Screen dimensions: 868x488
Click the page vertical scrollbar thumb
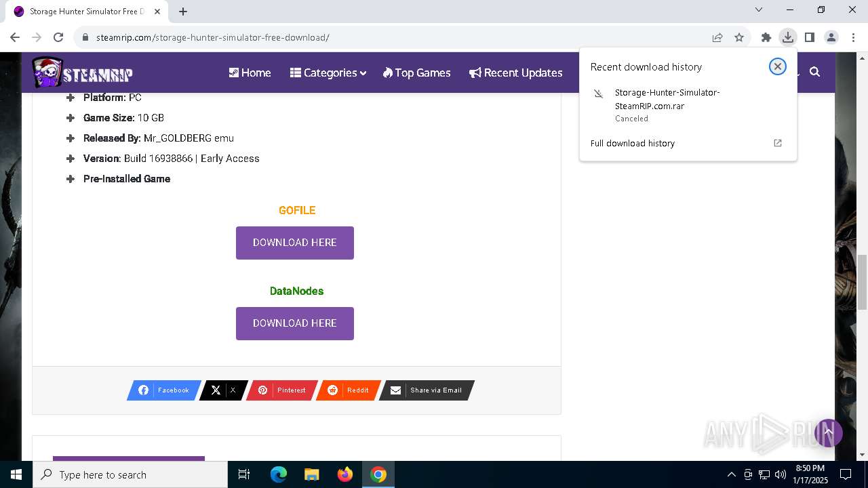pos(862,282)
